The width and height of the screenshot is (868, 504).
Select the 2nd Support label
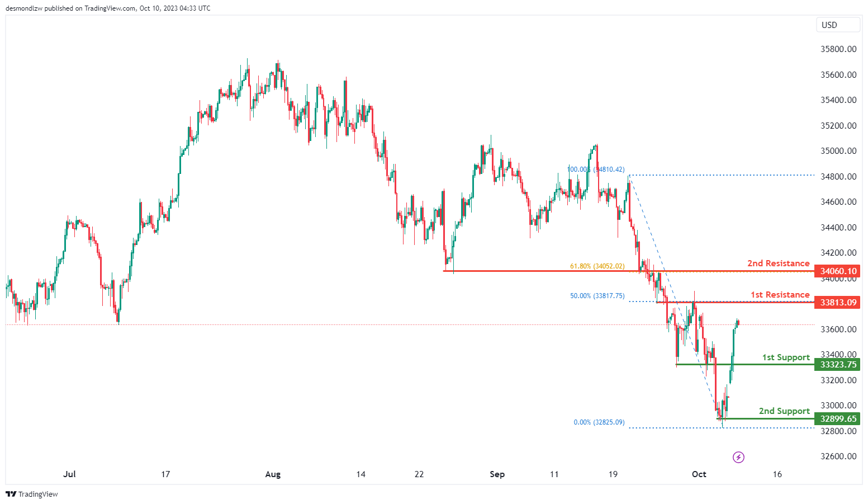point(784,411)
